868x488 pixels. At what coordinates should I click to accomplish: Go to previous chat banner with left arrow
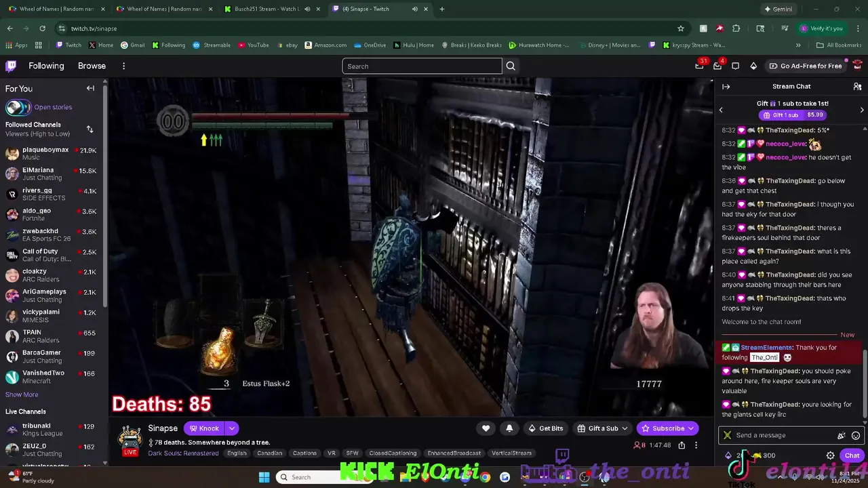click(721, 110)
